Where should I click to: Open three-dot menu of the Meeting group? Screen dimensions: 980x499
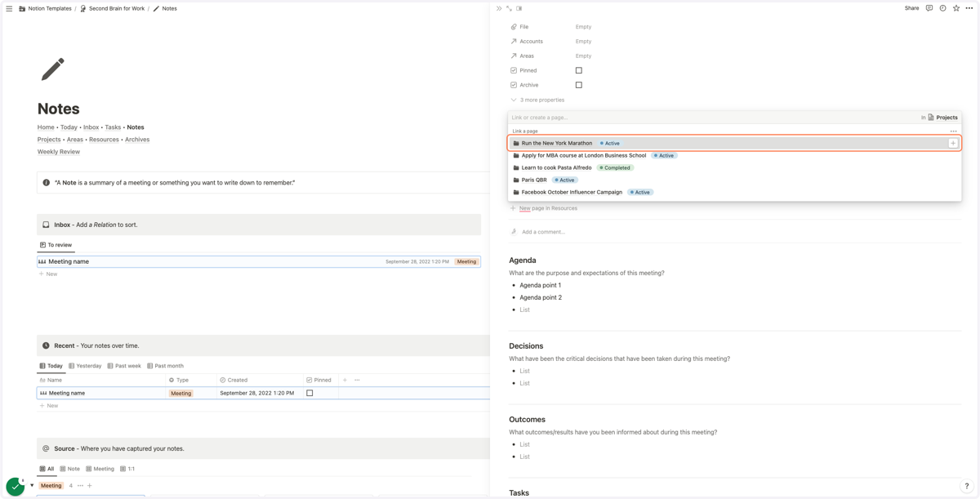click(x=80, y=486)
